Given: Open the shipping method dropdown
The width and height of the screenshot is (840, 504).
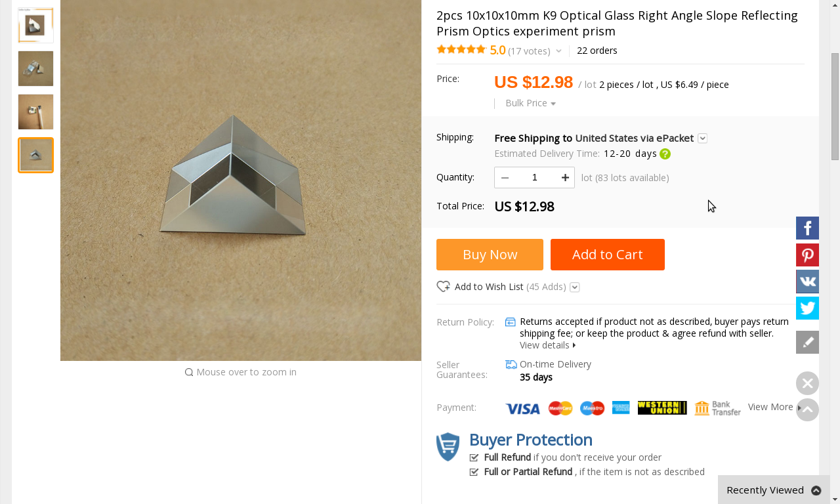Looking at the screenshot, I should (702, 138).
